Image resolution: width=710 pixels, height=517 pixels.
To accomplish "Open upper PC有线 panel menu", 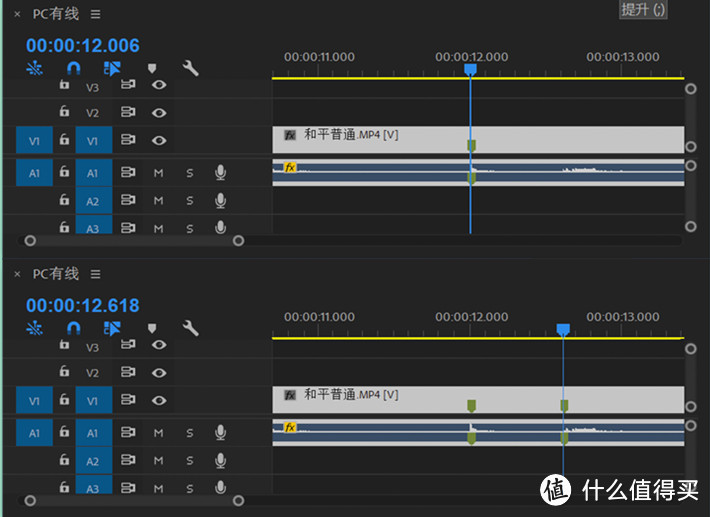I will coord(96,14).
